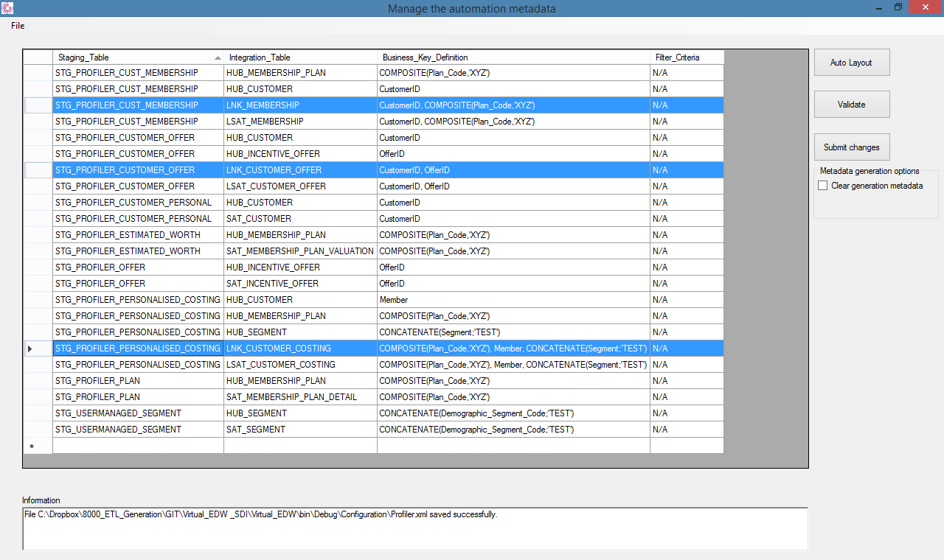Viewport: 944px width, 560px height.
Task: Select HUB_SEGMENT cell in PERSONALISED_COSTING row
Action: click(x=300, y=332)
